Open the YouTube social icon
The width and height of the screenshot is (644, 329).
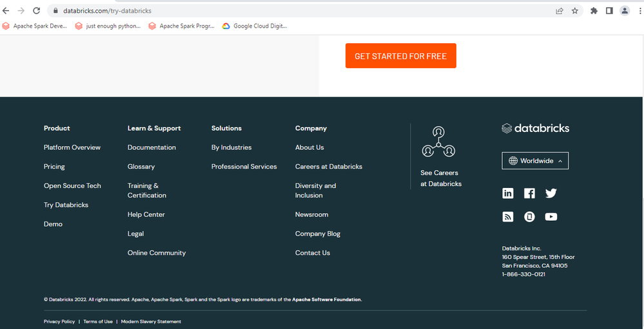tap(551, 216)
